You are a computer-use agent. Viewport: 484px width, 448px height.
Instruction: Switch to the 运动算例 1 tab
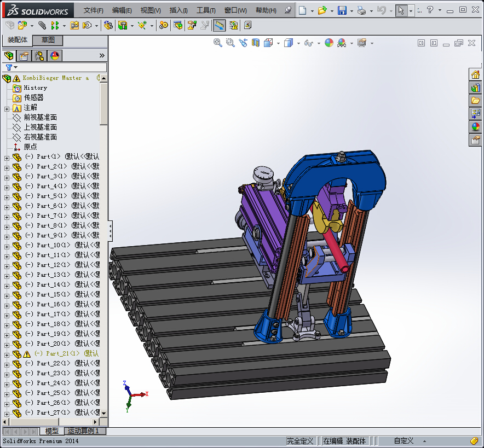85,431
